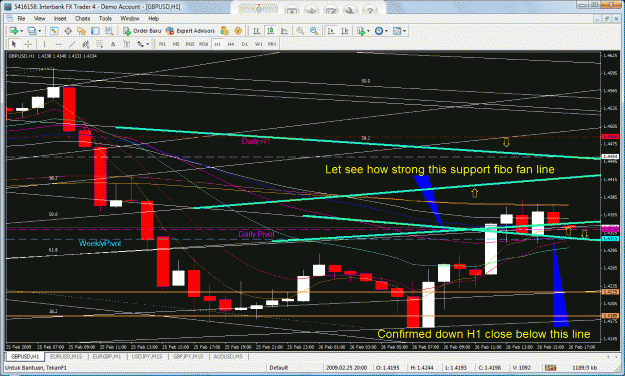
Task: Open the Insert menu
Action: [60, 18]
